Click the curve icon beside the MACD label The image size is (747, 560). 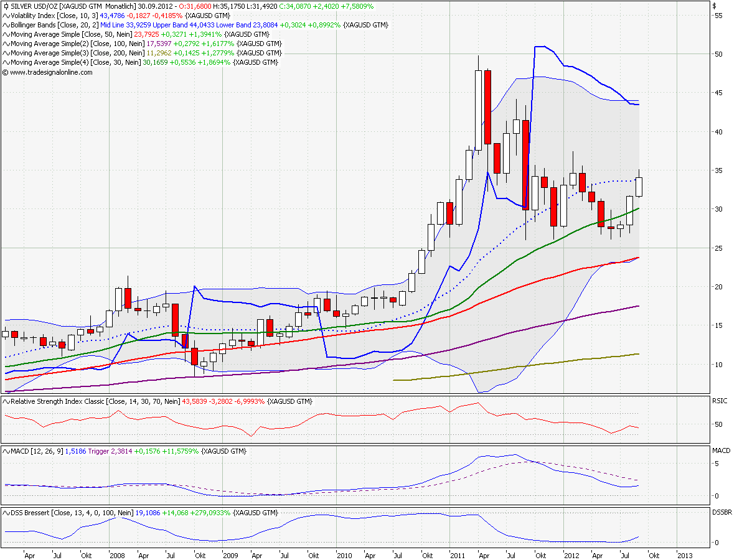click(x=6, y=449)
